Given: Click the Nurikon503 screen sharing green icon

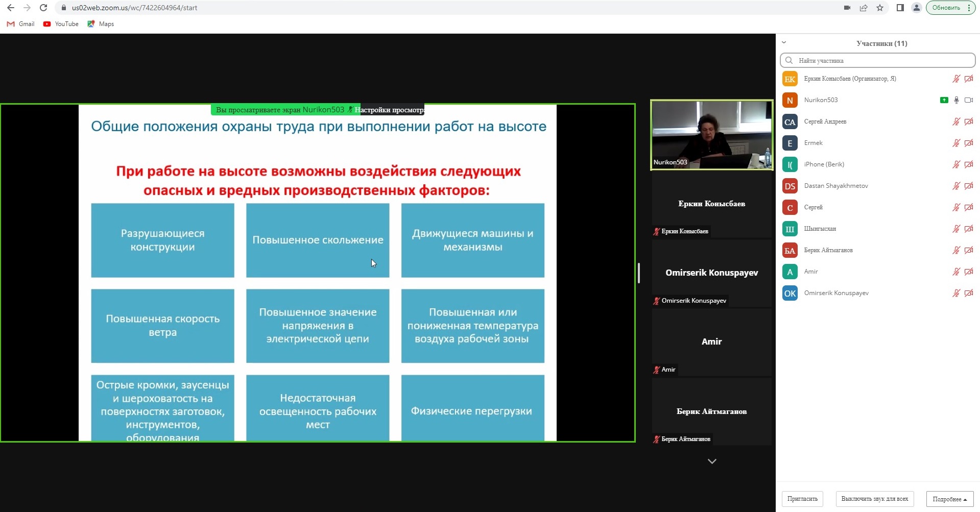Looking at the screenshot, I should point(944,100).
